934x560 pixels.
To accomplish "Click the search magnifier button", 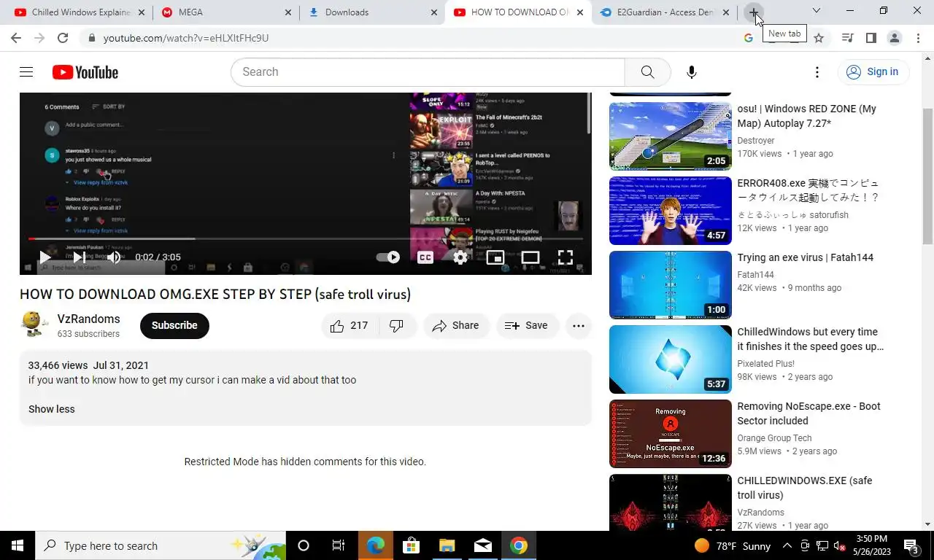I will [x=647, y=72].
